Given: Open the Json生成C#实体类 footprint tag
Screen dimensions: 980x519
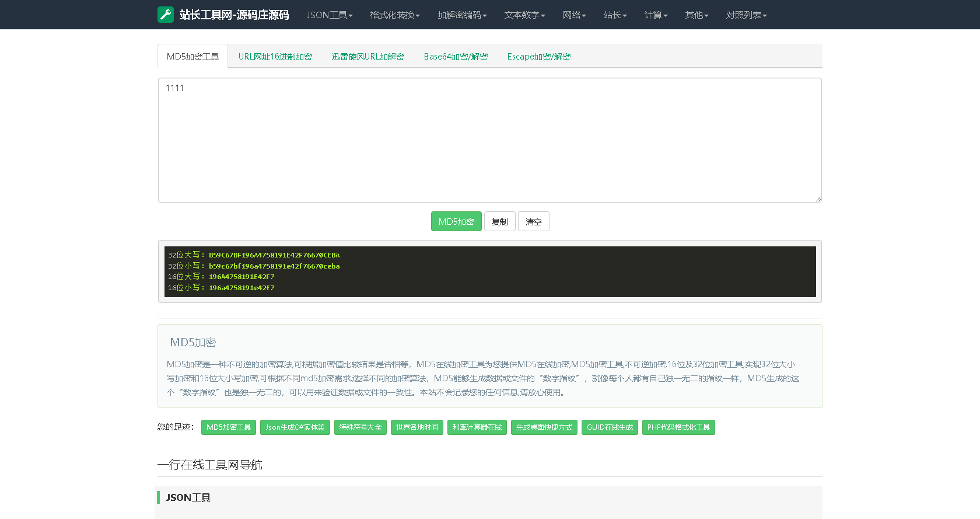Looking at the screenshot, I should [295, 427].
